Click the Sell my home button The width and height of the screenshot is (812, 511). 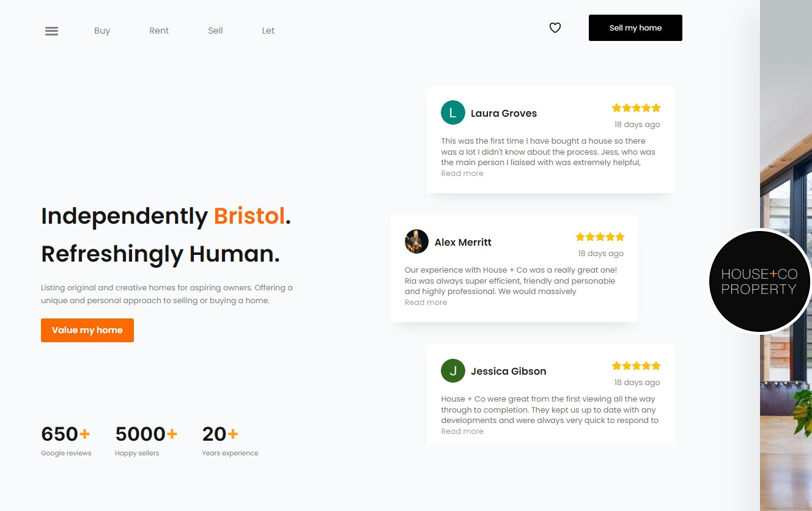[x=635, y=28]
